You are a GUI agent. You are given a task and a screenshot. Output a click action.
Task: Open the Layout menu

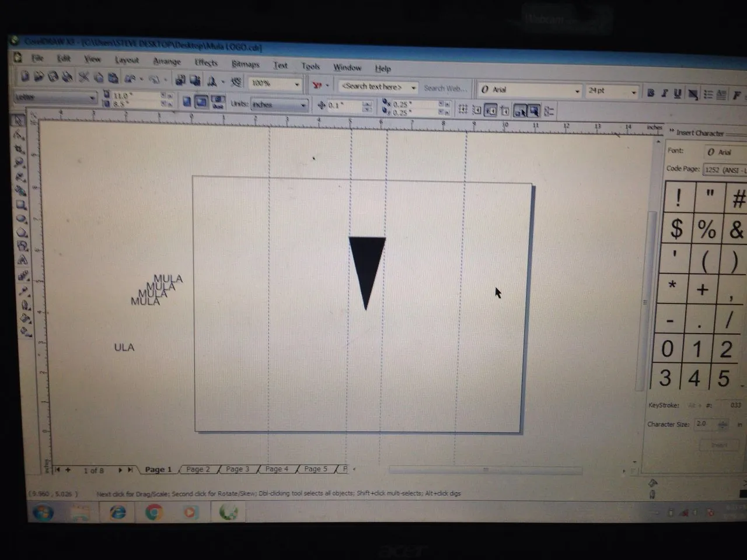127,60
